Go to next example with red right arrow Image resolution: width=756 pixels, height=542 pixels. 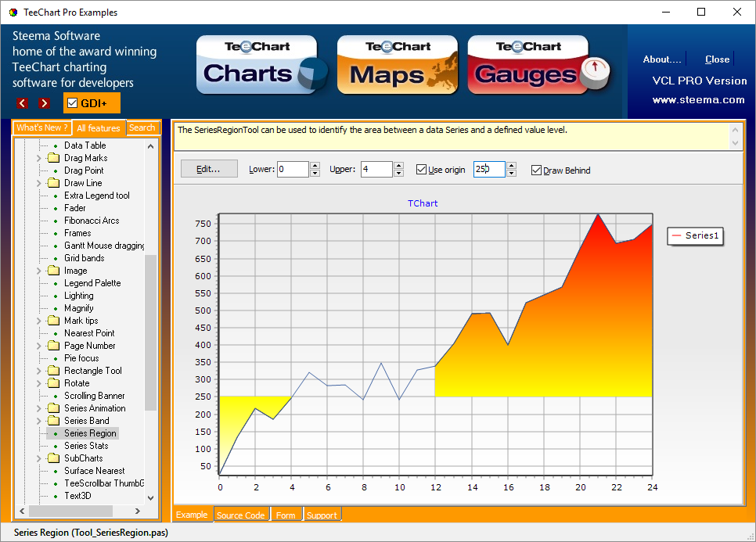44,103
